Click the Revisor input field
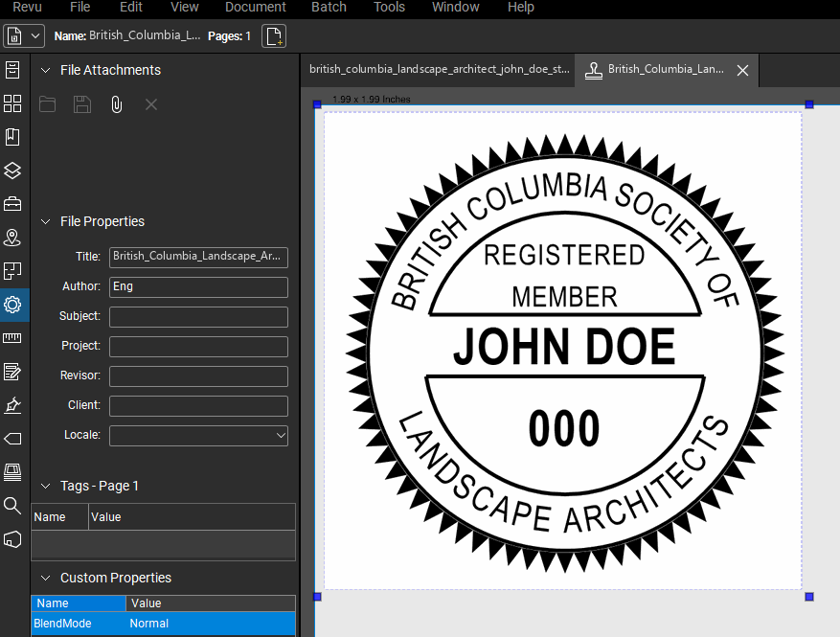The width and height of the screenshot is (840, 637). coord(198,376)
